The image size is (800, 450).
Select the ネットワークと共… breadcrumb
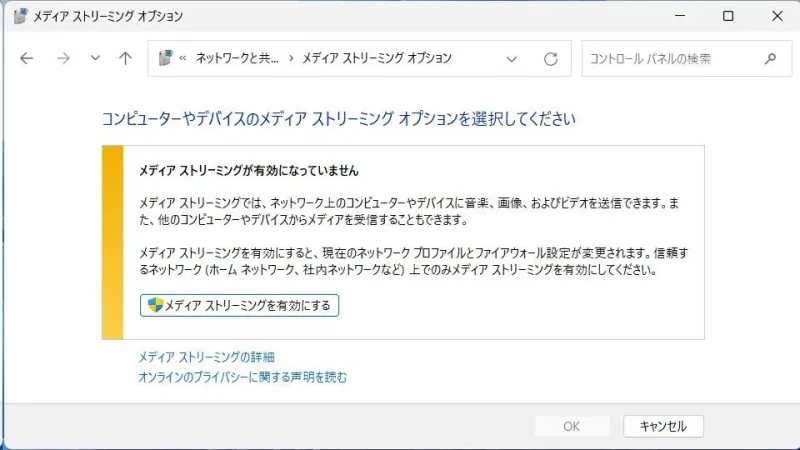(x=238, y=59)
